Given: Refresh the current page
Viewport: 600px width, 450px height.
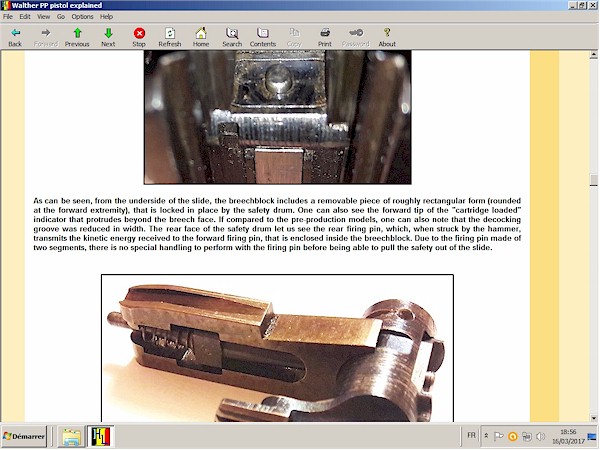Looking at the screenshot, I should [170, 37].
